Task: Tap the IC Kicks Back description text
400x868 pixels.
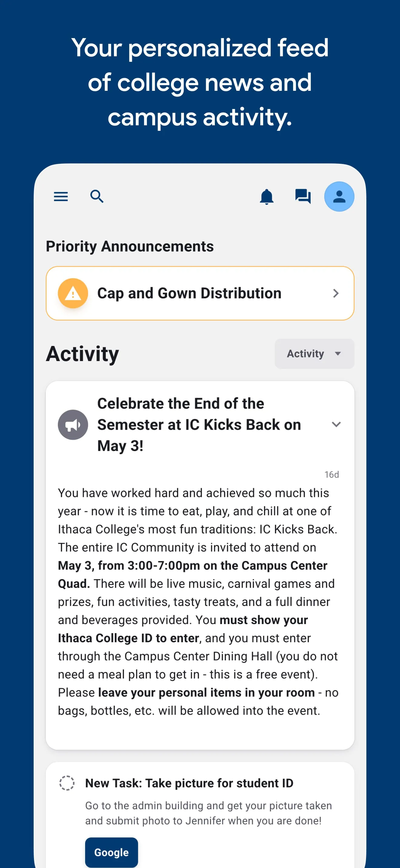Action: click(198, 601)
